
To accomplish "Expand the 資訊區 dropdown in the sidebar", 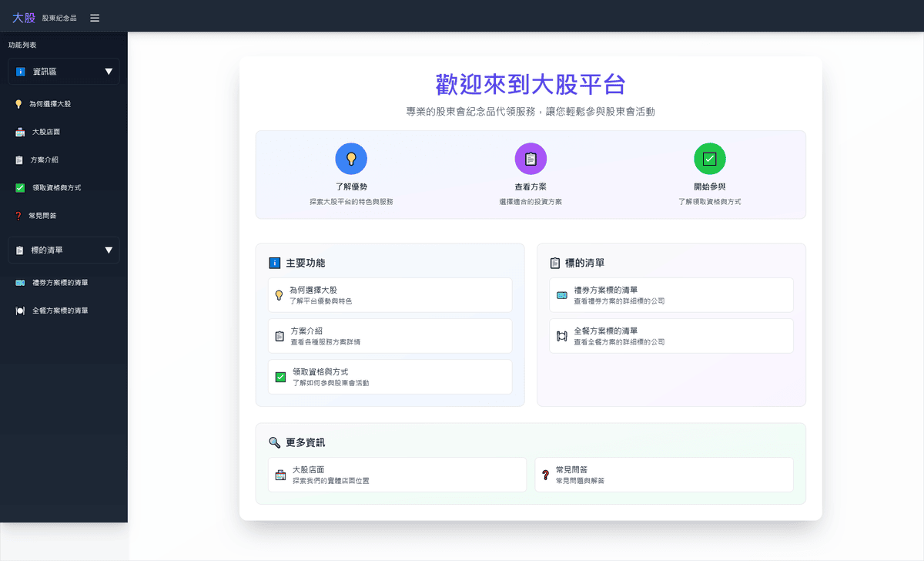I will pyautogui.click(x=63, y=72).
